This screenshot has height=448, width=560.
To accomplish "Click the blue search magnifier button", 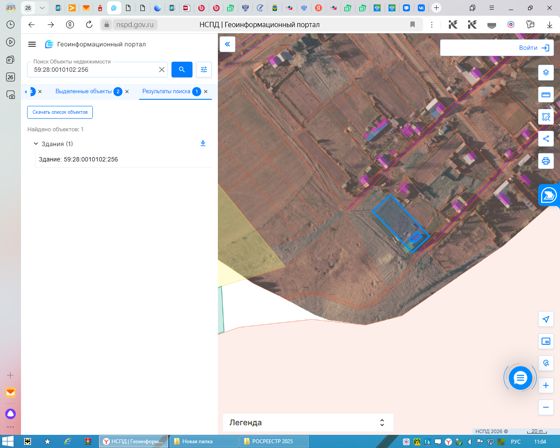I will [x=182, y=69].
